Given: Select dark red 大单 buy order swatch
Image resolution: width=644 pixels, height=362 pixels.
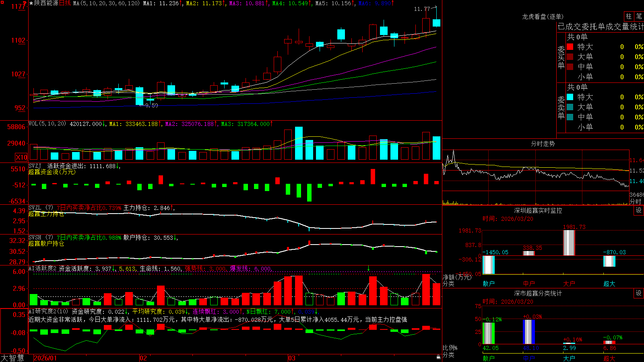Looking at the screenshot, I should coord(570,57).
